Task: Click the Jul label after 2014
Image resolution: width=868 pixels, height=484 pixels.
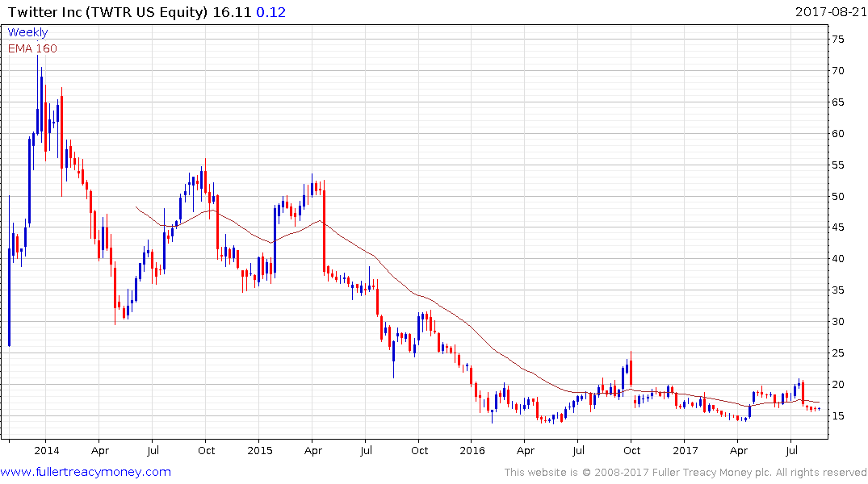Action: (x=153, y=450)
